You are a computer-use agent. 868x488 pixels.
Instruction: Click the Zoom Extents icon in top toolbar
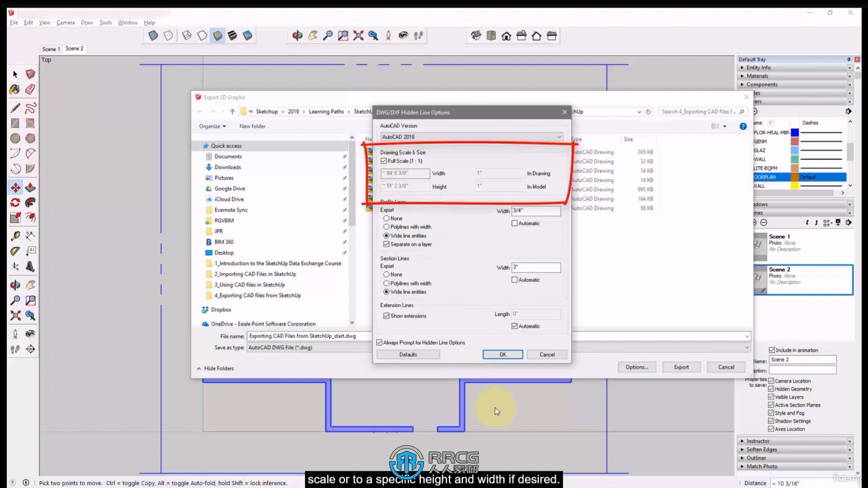point(358,36)
